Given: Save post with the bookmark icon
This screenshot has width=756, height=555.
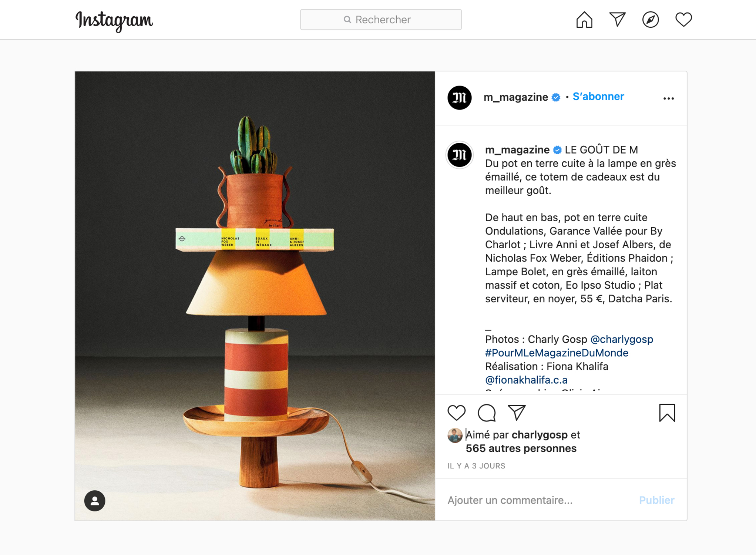Looking at the screenshot, I should (667, 413).
